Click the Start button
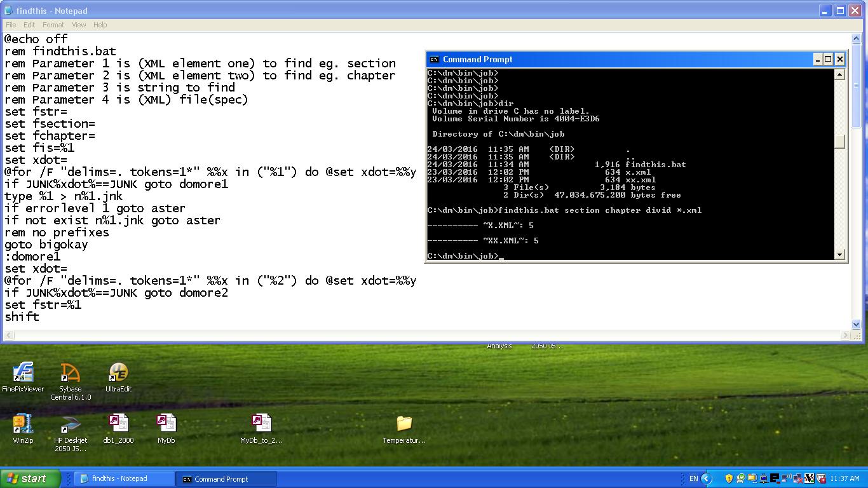Screen dimensions: 868x488 [x=29, y=478]
